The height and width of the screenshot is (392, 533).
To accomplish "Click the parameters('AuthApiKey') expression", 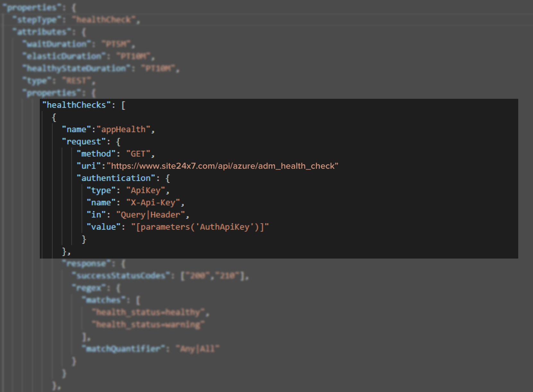I will pos(200,227).
